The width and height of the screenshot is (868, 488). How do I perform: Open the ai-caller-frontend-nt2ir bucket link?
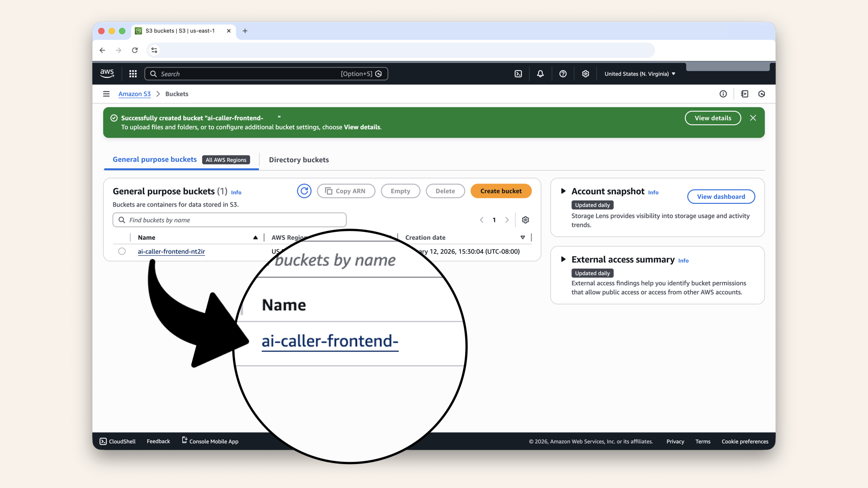pos(171,252)
